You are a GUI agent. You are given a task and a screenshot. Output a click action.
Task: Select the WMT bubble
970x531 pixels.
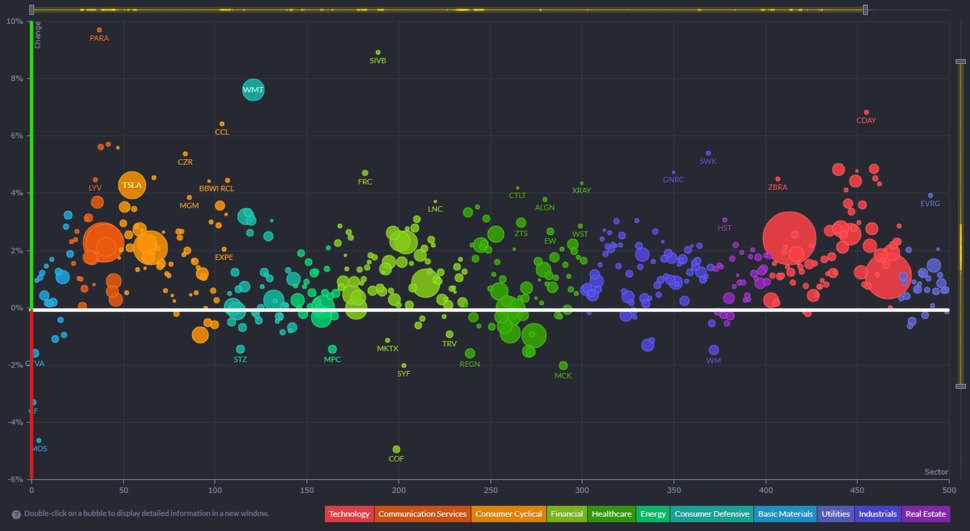(x=253, y=90)
